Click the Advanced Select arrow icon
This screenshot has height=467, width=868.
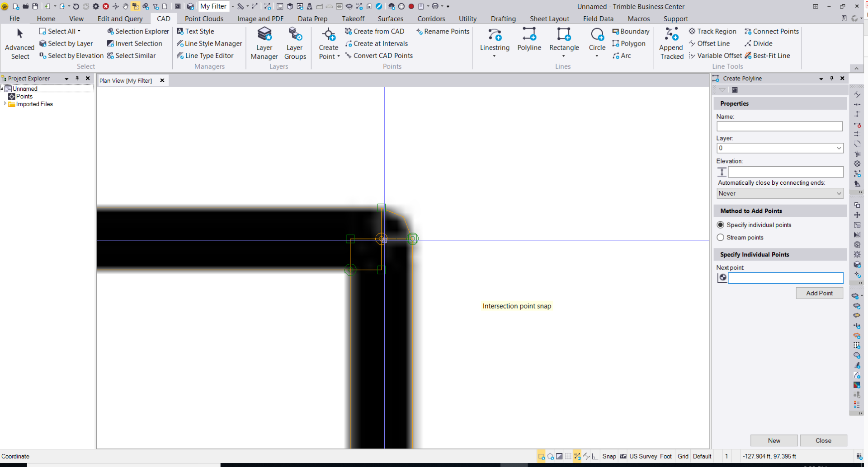pos(20,34)
